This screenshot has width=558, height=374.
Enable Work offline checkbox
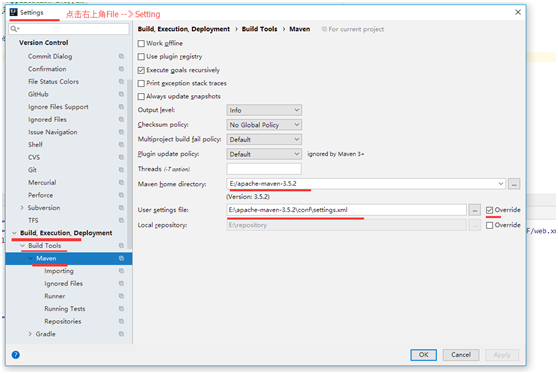(141, 43)
